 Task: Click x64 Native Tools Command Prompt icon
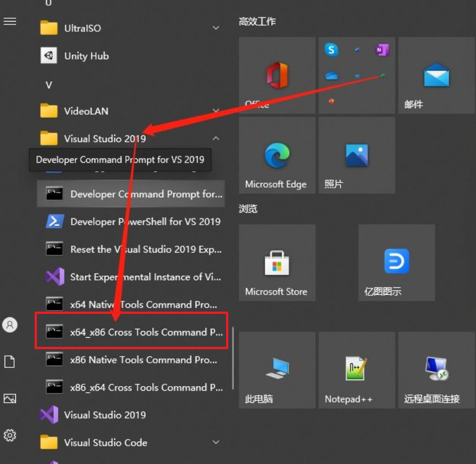tap(55, 304)
